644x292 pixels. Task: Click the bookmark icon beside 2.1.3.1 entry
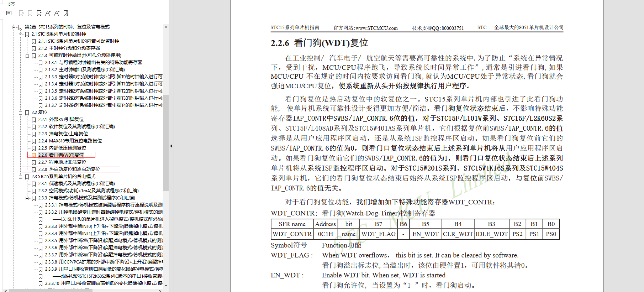41,63
